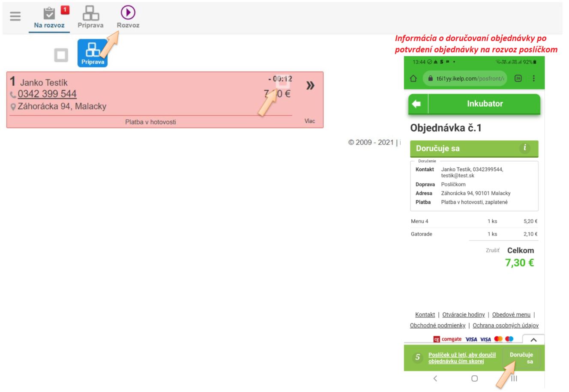Open the browser tab counter
The height and width of the screenshot is (392, 569).
[518, 78]
